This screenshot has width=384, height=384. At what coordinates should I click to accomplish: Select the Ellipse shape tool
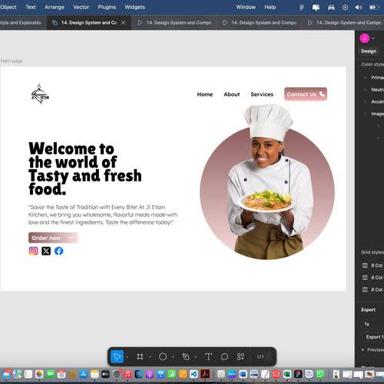click(163, 357)
